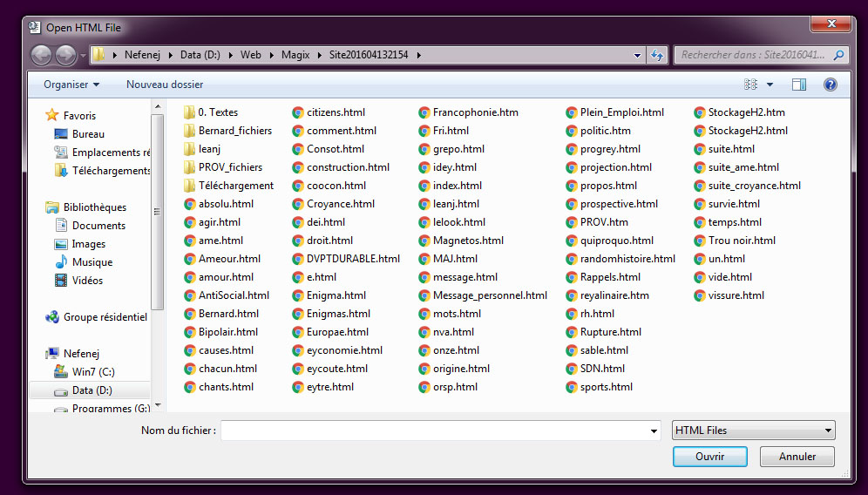This screenshot has width=868, height=495.
Task: Expand the change view options arrow
Action: [x=770, y=85]
